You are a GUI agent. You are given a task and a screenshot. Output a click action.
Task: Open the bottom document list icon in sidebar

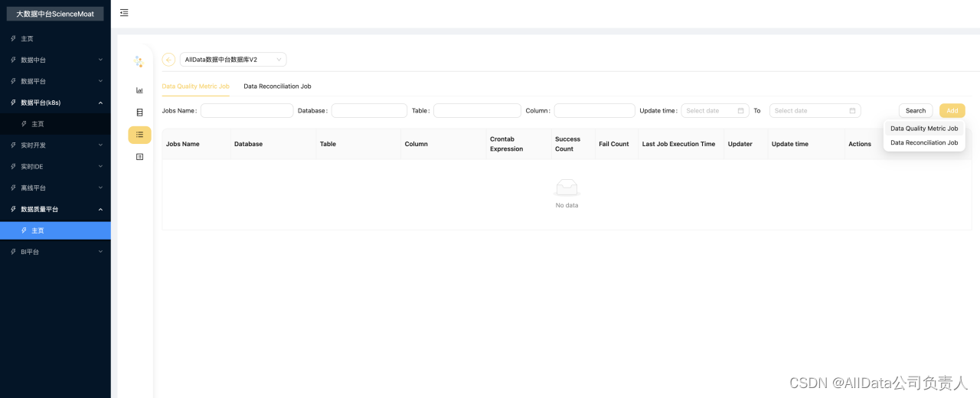[139, 157]
